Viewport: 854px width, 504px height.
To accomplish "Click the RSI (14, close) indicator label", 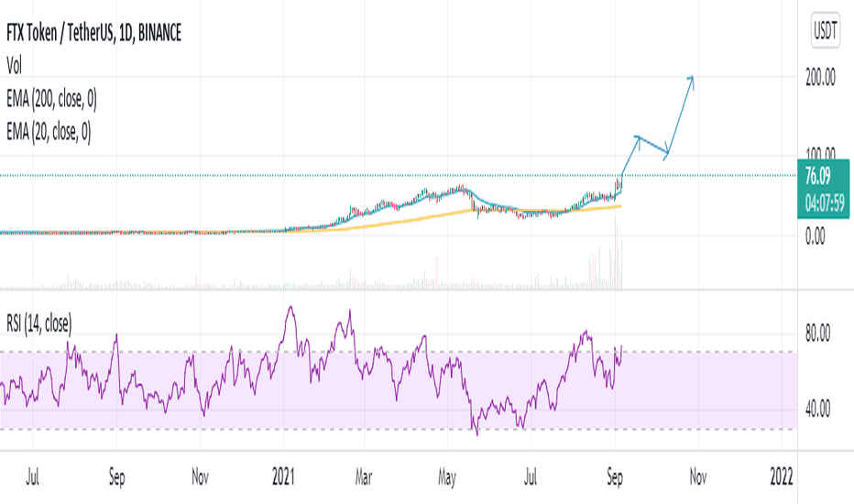I will pos(38,323).
